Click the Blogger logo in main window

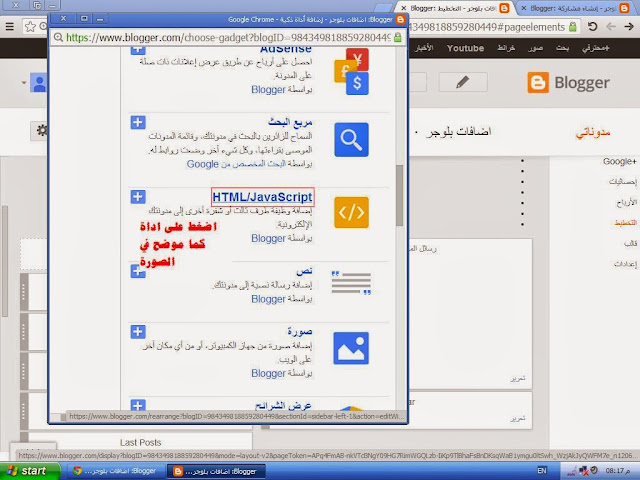click(568, 83)
